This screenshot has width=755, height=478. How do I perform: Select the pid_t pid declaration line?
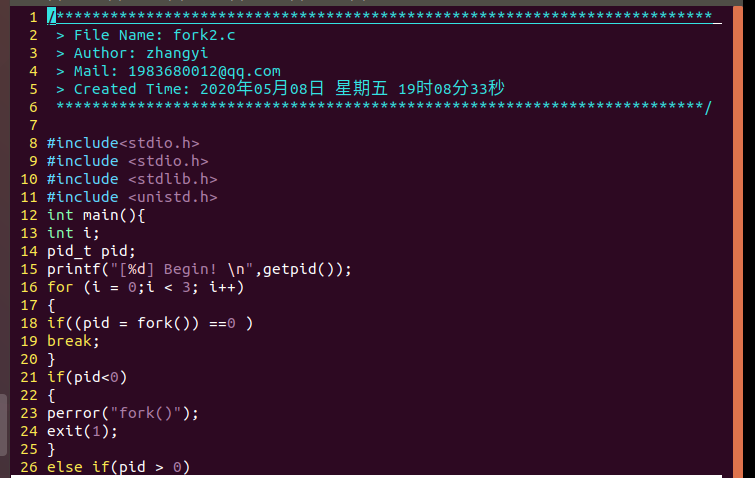(x=91, y=251)
